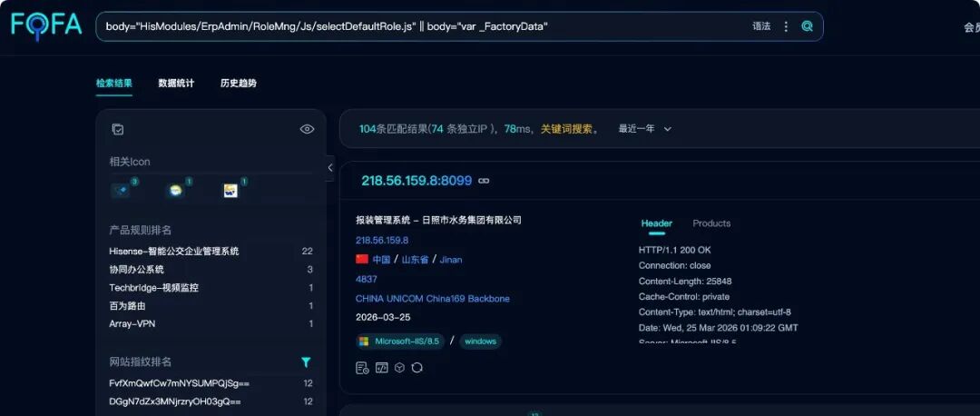Click the 山东省 province link
The width and height of the screenshot is (980, 416).
pyautogui.click(x=415, y=260)
